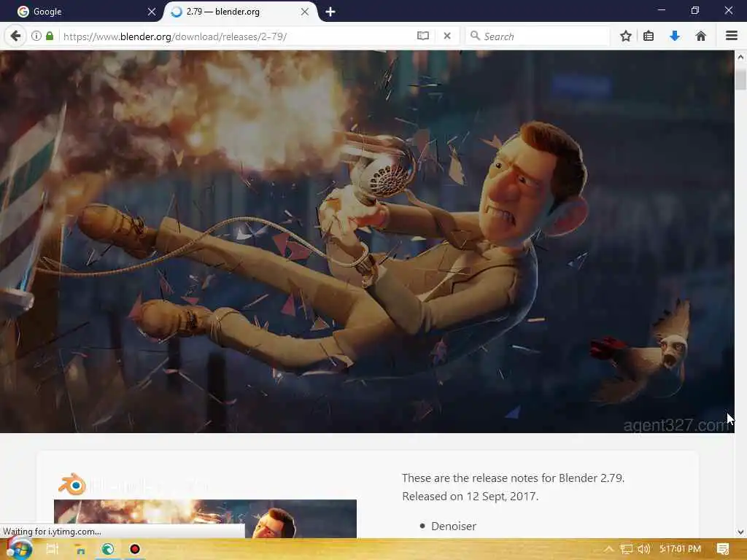
Task: Toggle reader view icon in address bar
Action: (x=422, y=36)
